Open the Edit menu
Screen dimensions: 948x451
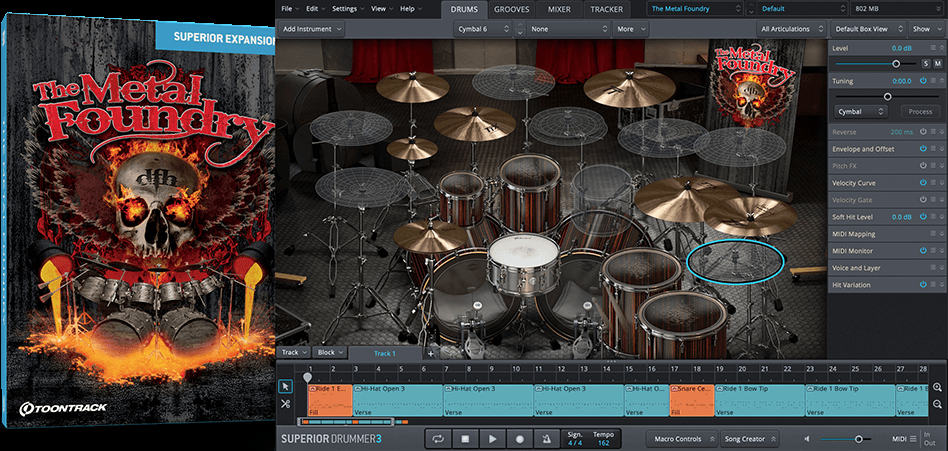click(315, 9)
